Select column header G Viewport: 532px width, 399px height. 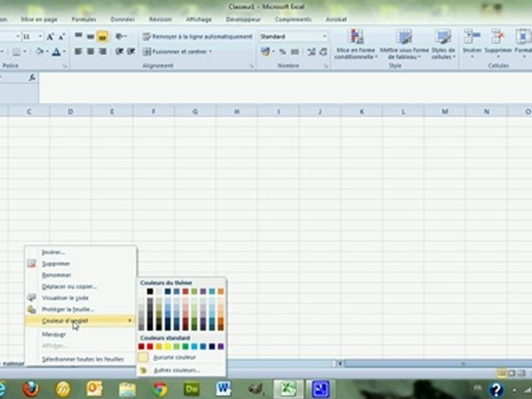tap(195, 111)
